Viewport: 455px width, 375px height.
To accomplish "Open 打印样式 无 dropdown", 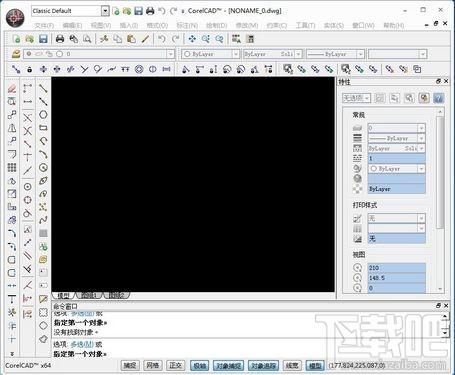I will point(421,218).
